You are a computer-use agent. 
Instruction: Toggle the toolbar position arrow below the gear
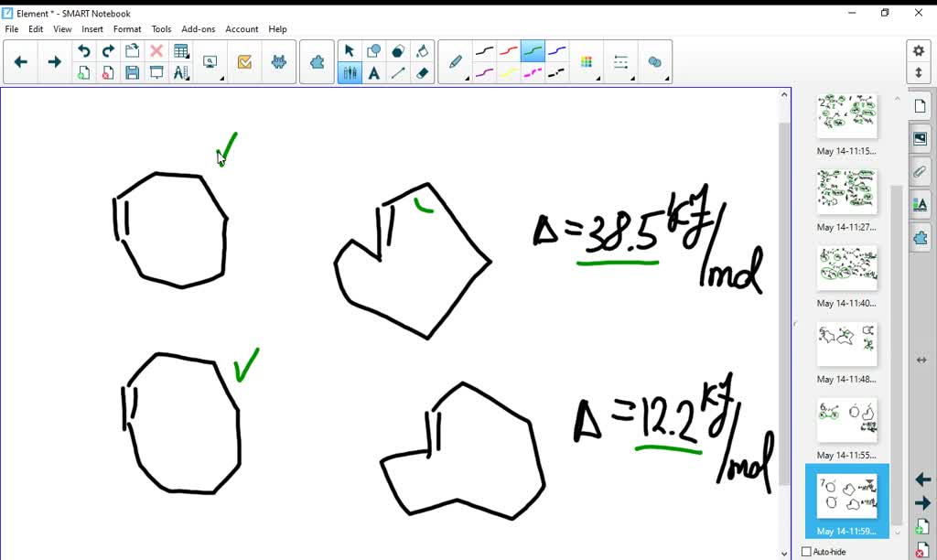pos(920,73)
